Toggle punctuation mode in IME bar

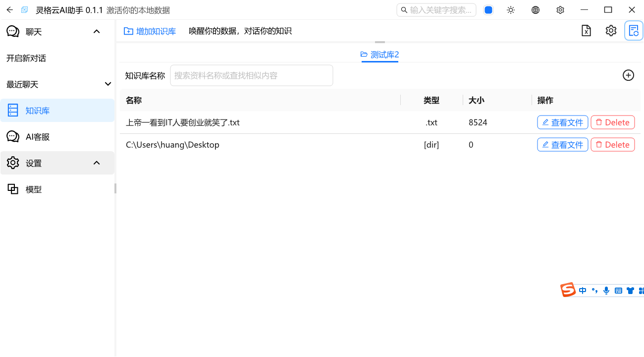594,291
